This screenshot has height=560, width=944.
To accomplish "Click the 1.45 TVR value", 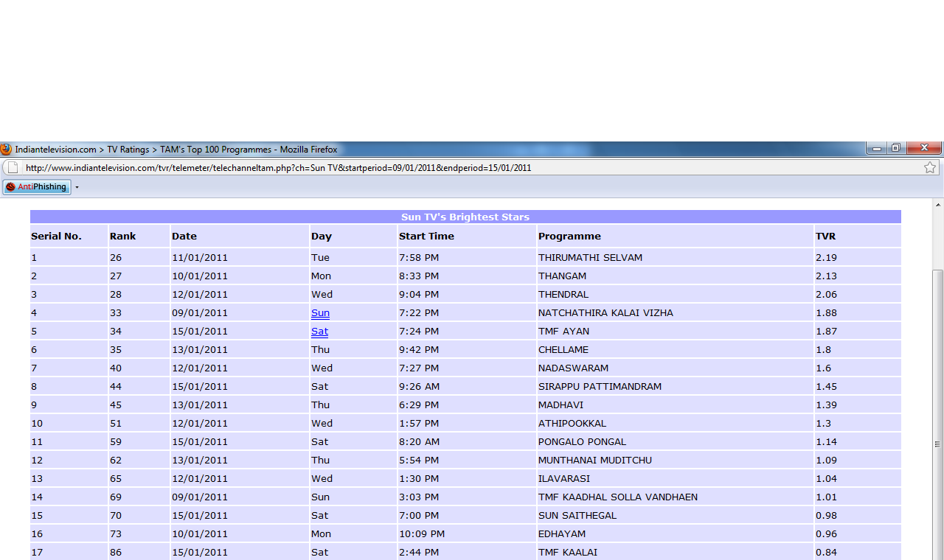I will (x=826, y=387).
